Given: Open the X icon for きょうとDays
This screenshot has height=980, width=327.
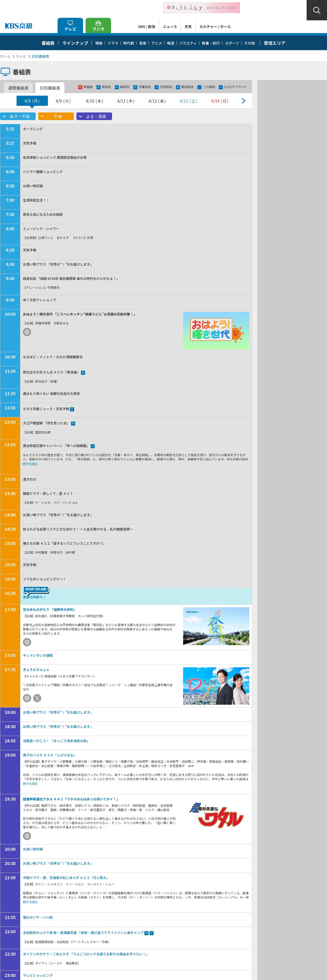Looking at the screenshot, I should pos(37,698).
